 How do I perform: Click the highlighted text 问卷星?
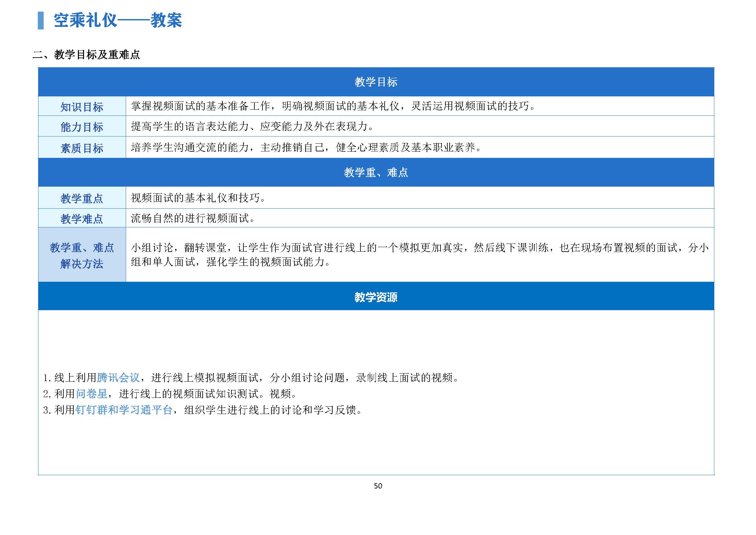click(x=91, y=394)
